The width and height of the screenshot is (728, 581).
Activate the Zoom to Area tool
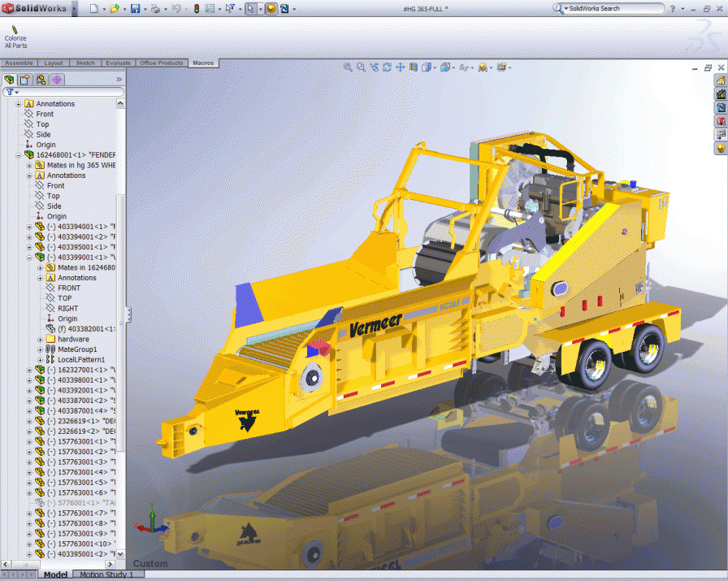click(x=361, y=67)
